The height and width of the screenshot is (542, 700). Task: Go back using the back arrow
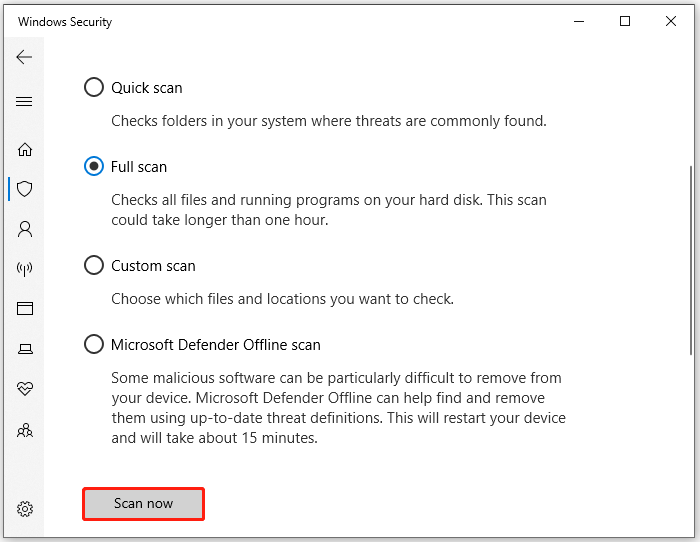click(25, 57)
